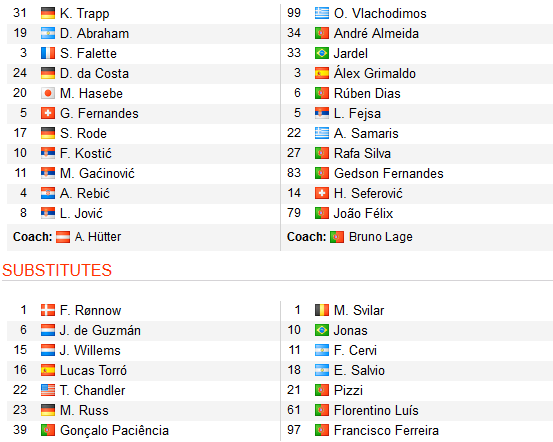Viewport: 553px width, 442px height.
Task: Click the Danish flag next to F. Rønnow
Action: (48, 310)
